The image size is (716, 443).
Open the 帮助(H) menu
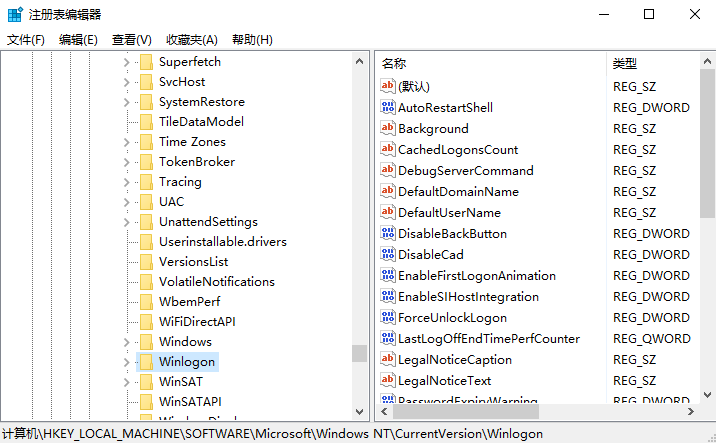(x=252, y=40)
